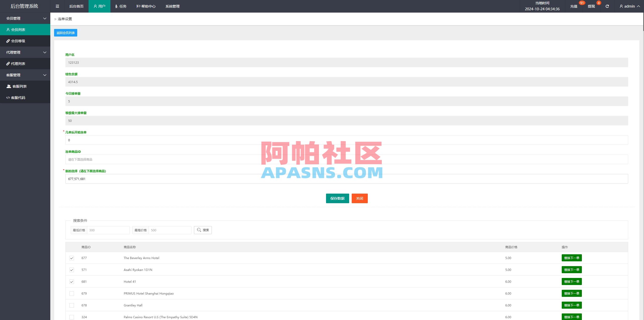Select 系统管理 in the top menu
644x320 pixels.
pos(172,6)
